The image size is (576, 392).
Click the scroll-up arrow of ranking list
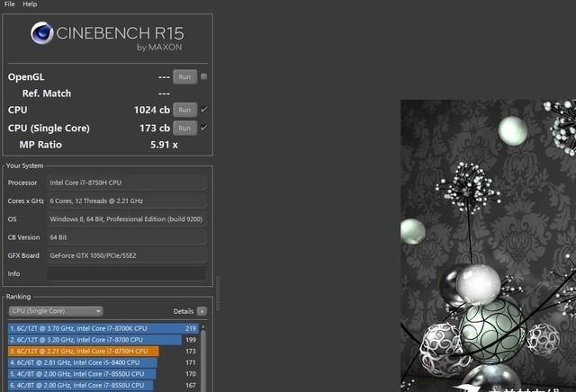[204, 326]
